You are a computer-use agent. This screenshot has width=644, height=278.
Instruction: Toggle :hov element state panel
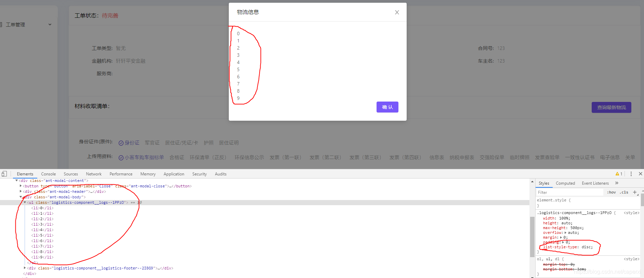pyautogui.click(x=611, y=193)
